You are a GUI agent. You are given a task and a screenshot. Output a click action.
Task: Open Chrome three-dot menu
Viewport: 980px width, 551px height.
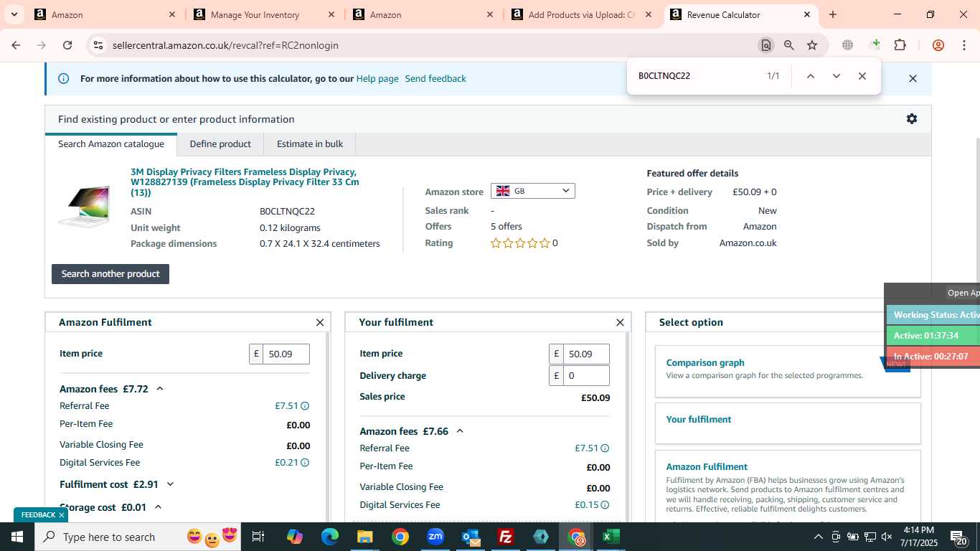pyautogui.click(x=963, y=45)
